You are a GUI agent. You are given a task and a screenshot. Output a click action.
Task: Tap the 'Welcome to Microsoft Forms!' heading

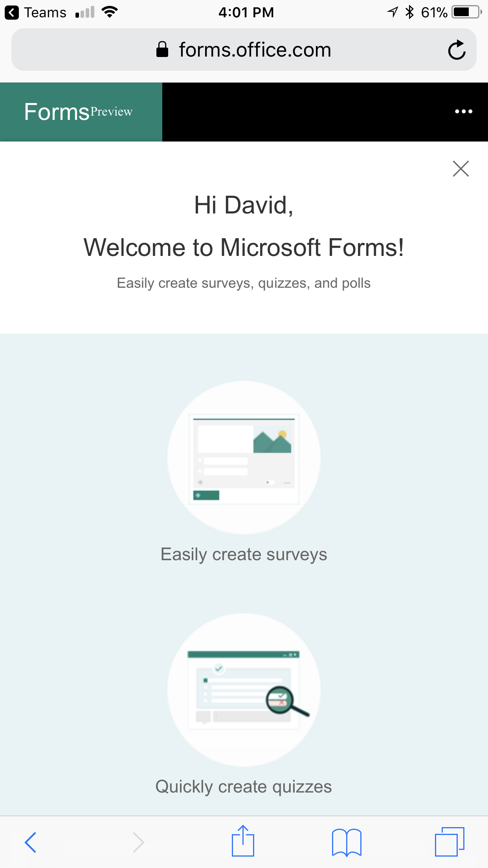[244, 248]
